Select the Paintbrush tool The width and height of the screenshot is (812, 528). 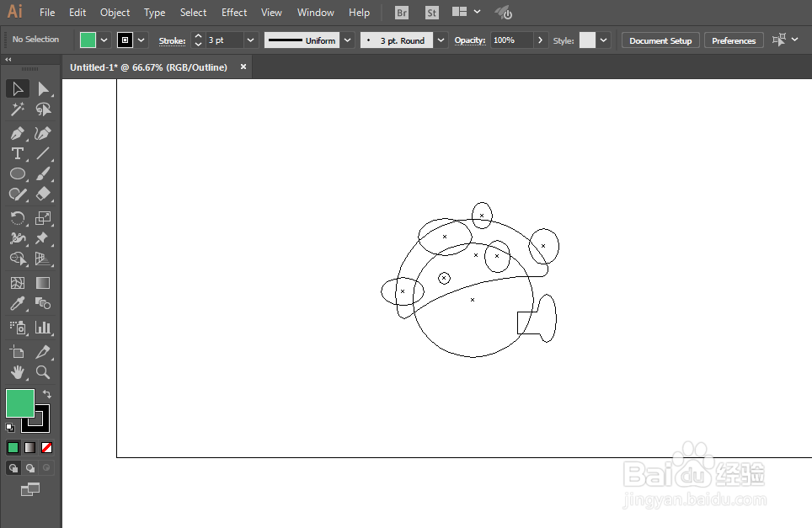[44, 174]
